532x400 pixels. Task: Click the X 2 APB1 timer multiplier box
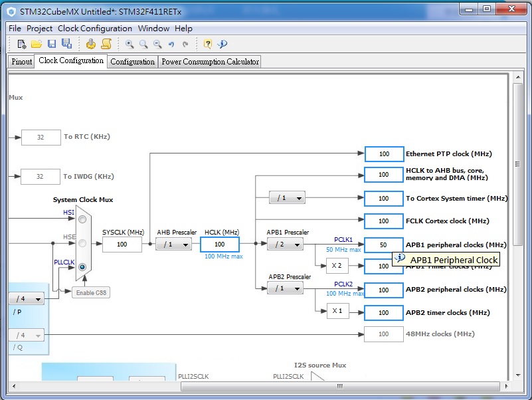pyautogui.click(x=337, y=266)
